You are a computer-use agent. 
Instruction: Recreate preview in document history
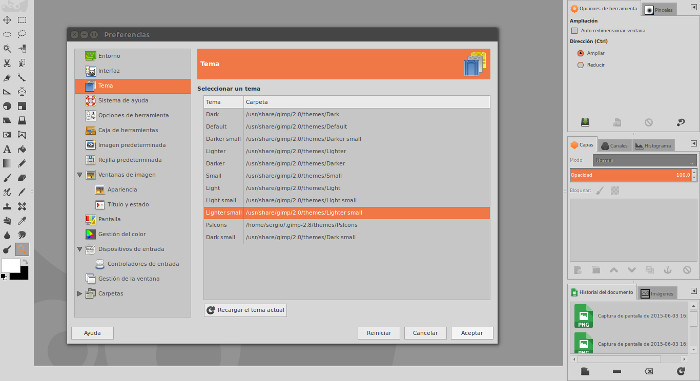[680, 371]
